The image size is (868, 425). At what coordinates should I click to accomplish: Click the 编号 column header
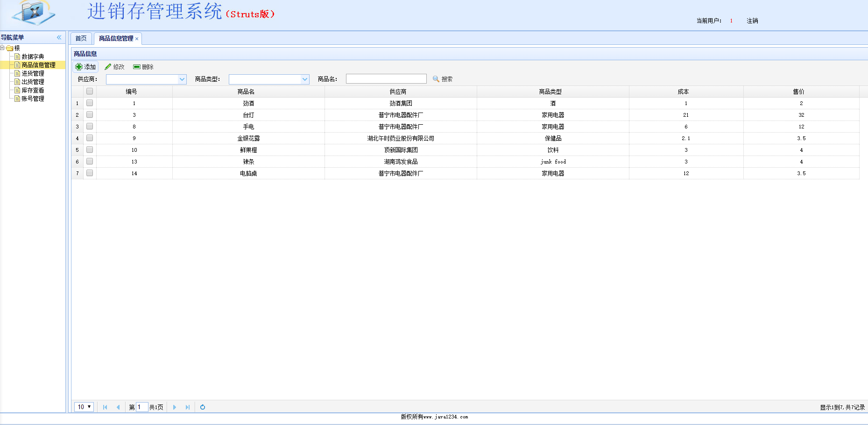[134, 92]
